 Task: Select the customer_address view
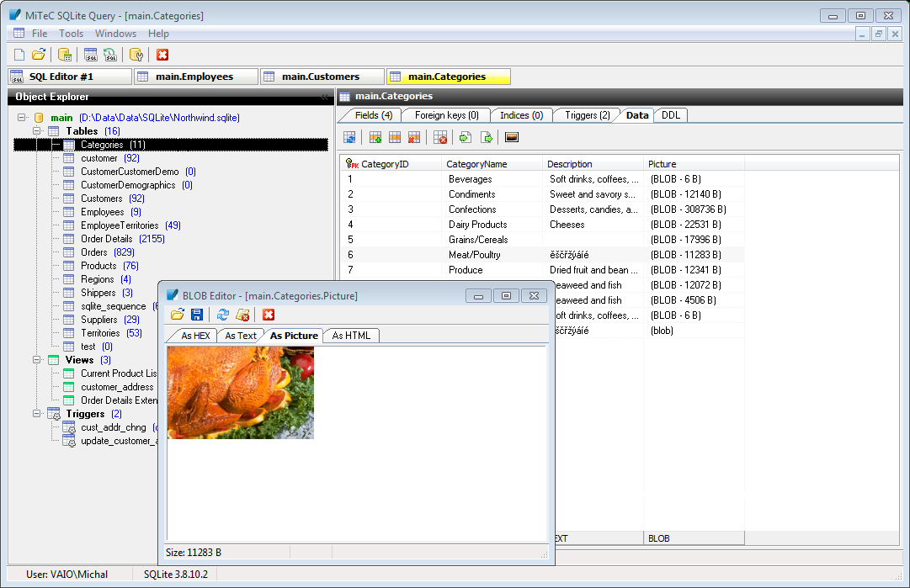pos(117,387)
